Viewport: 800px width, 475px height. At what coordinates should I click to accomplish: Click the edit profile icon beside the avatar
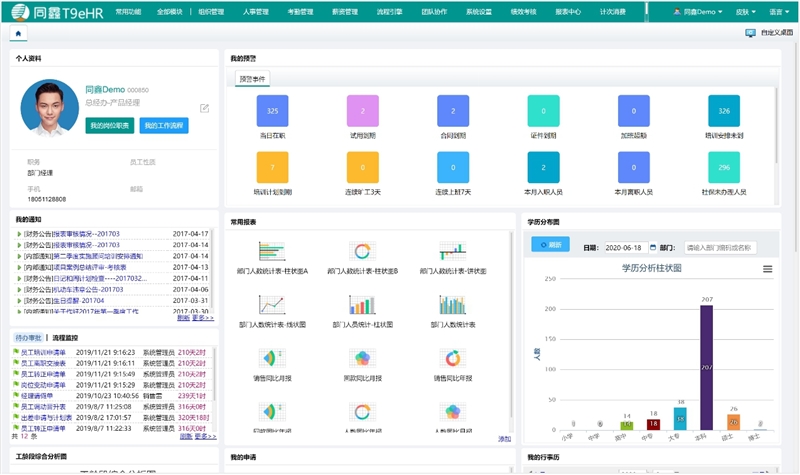205,108
